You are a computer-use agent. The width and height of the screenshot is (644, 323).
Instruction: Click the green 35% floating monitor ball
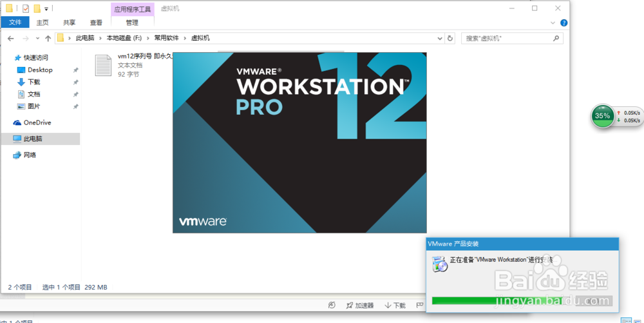click(603, 116)
